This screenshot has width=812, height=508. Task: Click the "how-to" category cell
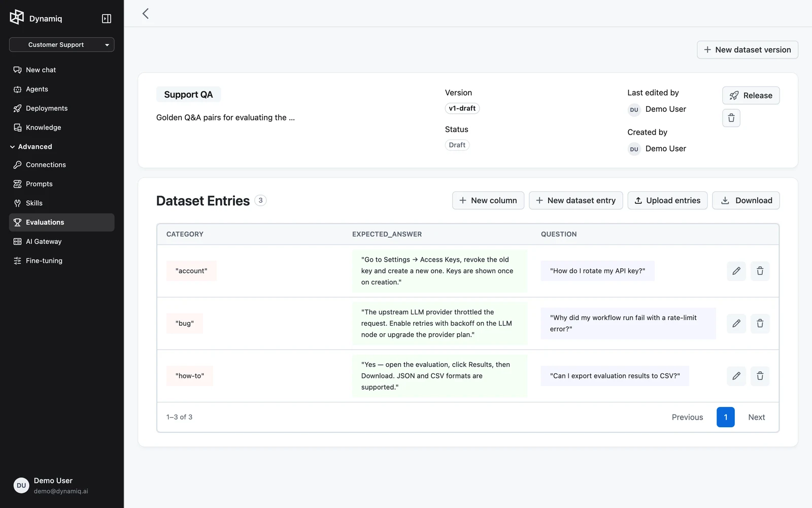pos(190,376)
